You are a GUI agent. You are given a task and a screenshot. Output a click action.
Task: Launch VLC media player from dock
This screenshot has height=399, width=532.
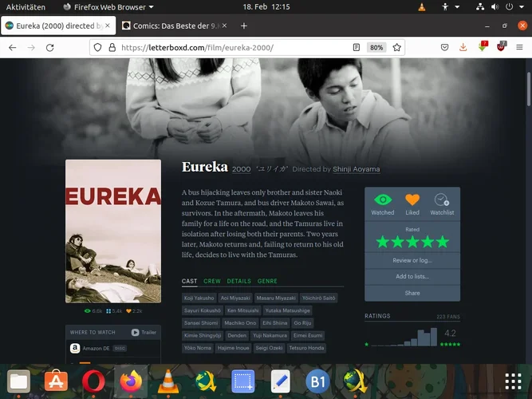click(168, 381)
